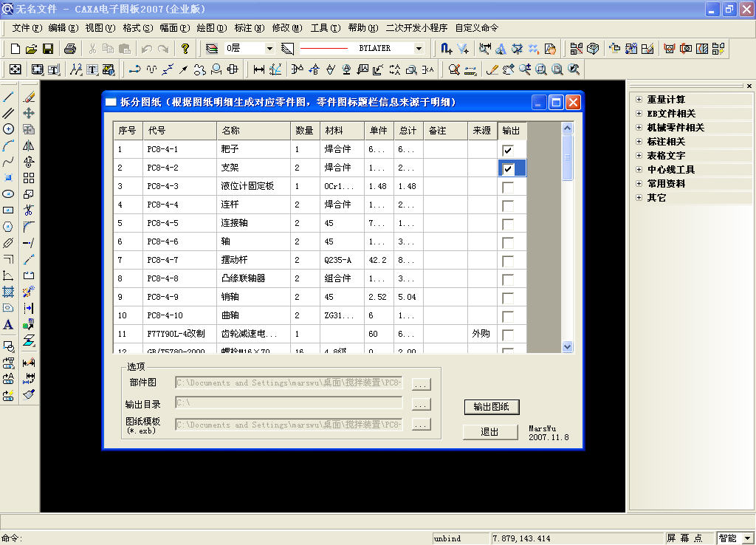This screenshot has width=756, height=545.
Task: Check output for row 6 轴
Action: [x=508, y=243]
